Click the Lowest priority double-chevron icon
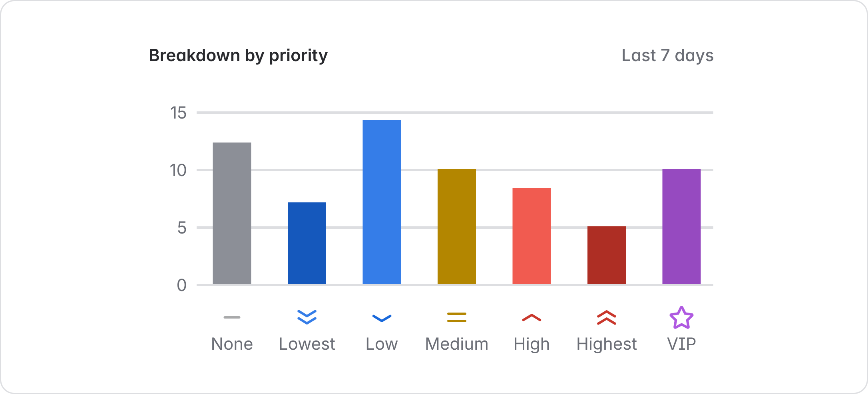Screen dimensions: 868x394 (307, 317)
